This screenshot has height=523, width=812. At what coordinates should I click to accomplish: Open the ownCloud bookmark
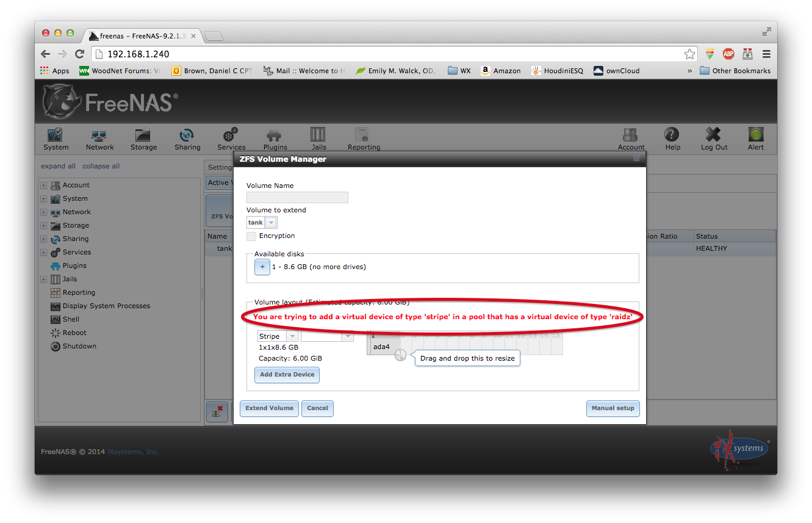pyautogui.click(x=617, y=71)
